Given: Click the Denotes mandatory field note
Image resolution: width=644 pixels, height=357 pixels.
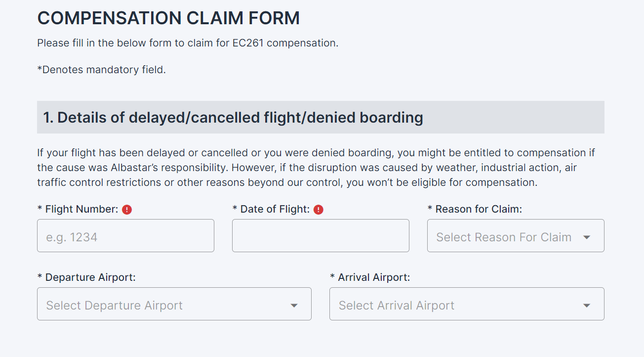Looking at the screenshot, I should coord(102,70).
